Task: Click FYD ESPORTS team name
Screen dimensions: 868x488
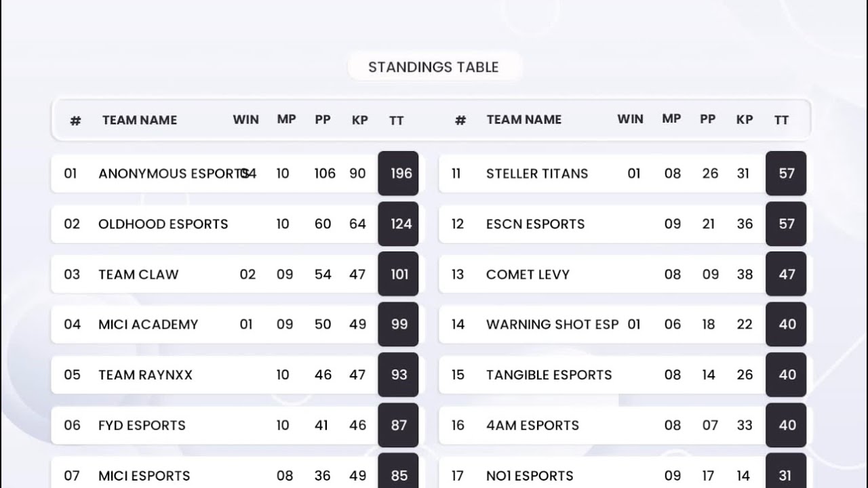Action: coord(142,426)
